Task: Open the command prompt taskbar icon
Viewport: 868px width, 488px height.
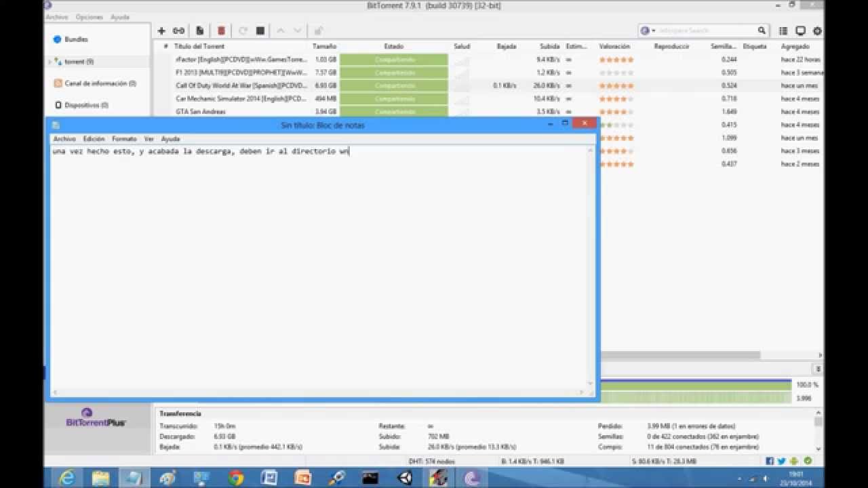Action: 370,478
